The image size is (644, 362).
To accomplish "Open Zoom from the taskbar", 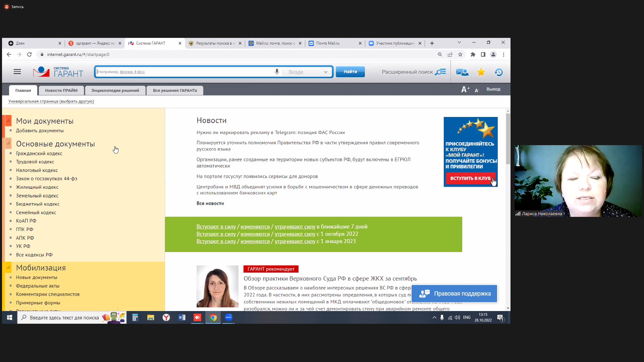I will [228, 317].
